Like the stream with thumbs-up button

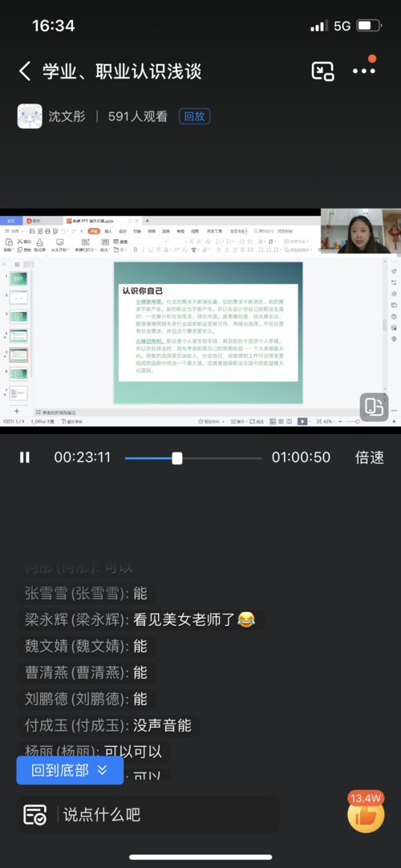[366, 817]
